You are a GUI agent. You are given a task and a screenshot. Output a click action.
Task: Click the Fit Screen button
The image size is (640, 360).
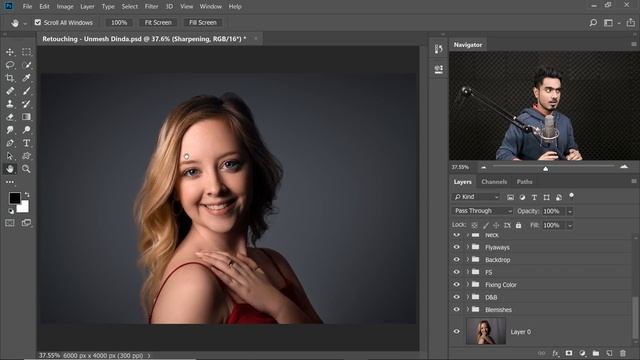(x=158, y=22)
